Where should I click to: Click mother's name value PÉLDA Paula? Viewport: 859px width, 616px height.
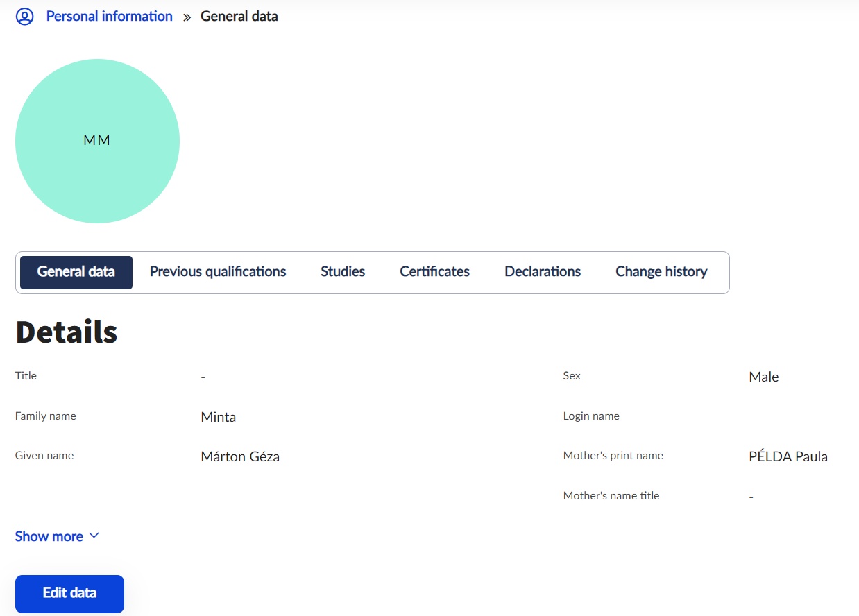(x=788, y=457)
